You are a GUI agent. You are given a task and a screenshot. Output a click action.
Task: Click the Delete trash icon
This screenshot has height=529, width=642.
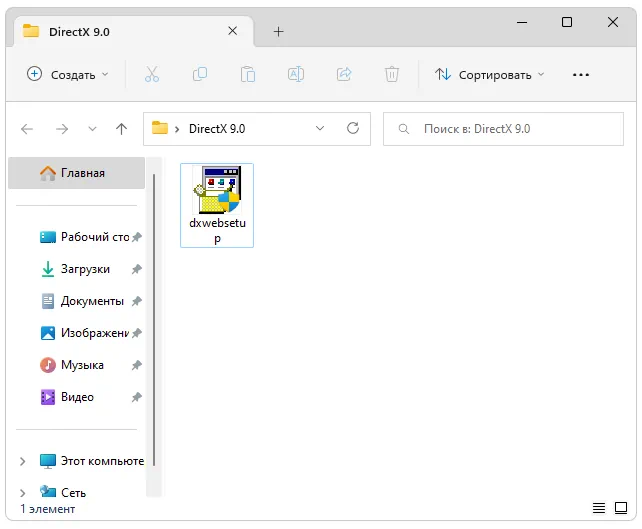(x=391, y=75)
